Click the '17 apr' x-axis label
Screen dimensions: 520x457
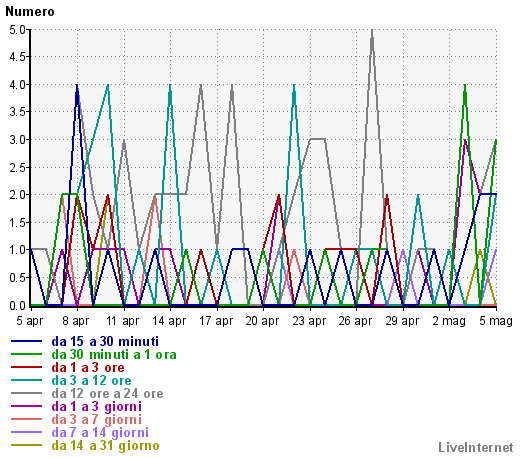216,321
